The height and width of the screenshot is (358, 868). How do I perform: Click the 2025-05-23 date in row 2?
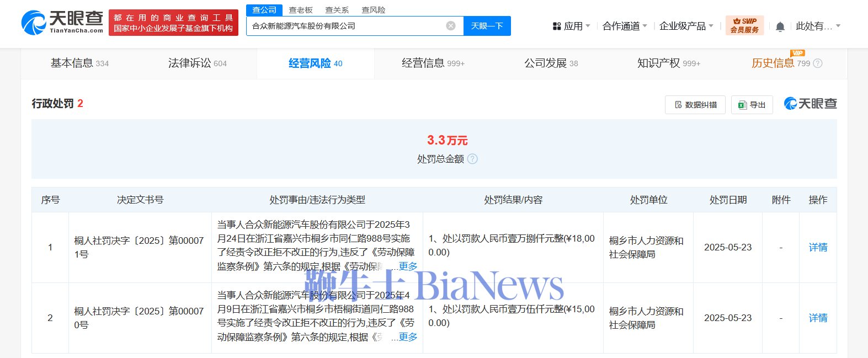coord(728,318)
